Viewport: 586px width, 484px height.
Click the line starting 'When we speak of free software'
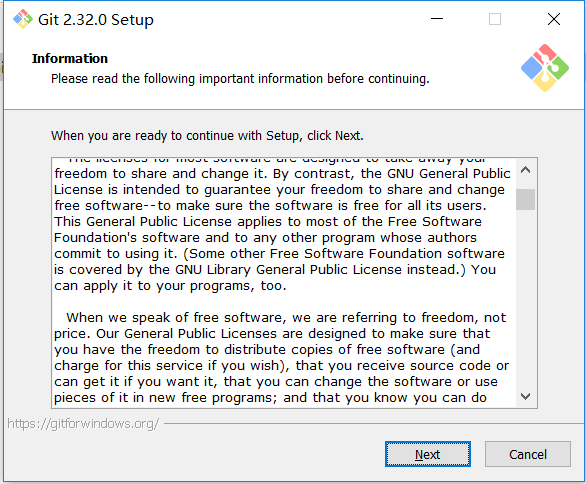(x=286, y=318)
